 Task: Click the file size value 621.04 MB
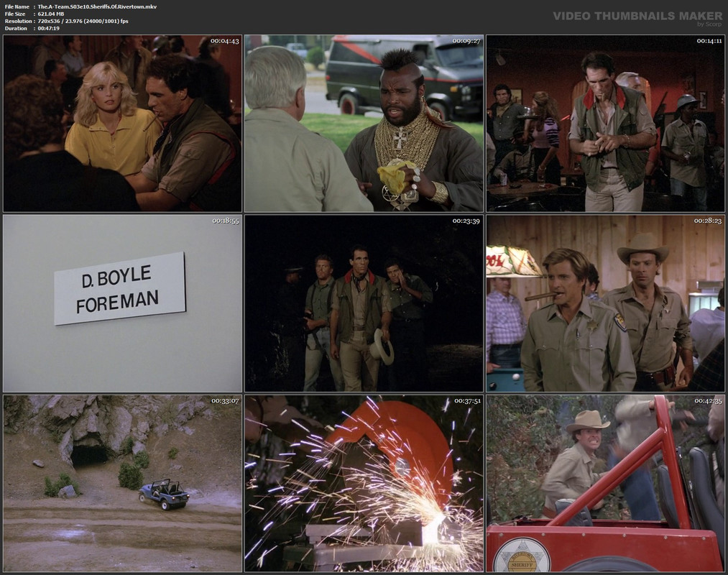tap(51, 14)
